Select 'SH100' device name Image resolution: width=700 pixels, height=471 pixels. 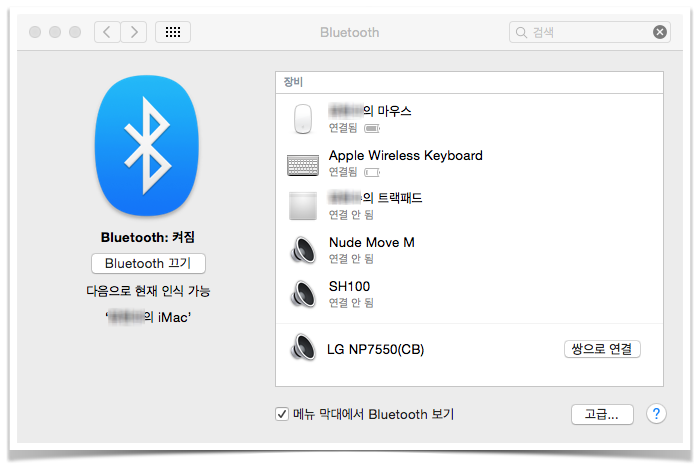tap(350, 286)
